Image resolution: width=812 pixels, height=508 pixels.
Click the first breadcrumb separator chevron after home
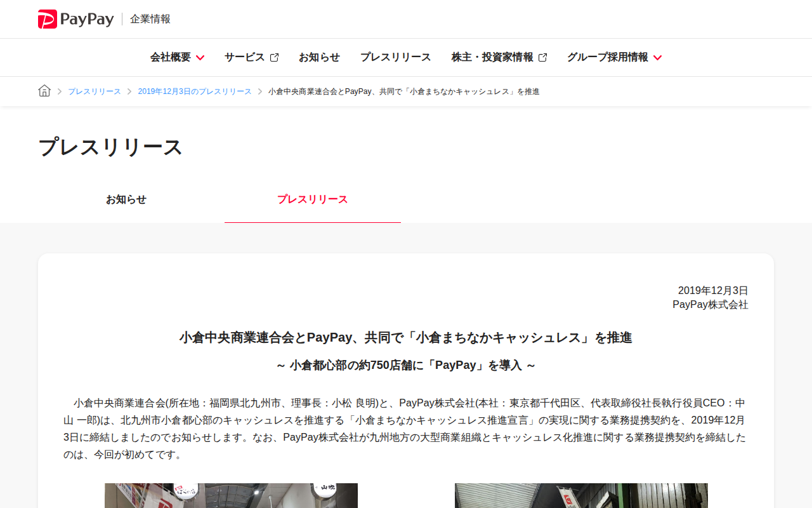click(60, 91)
